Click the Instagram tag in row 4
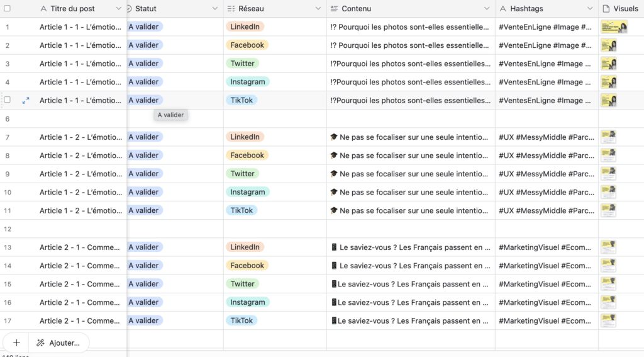Screen dimensions: 644x357 pos(248,82)
